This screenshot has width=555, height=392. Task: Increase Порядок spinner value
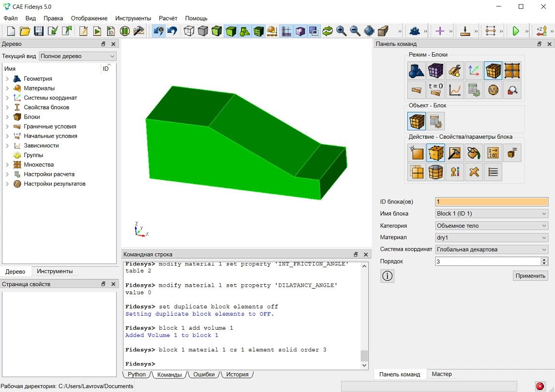coord(544,260)
